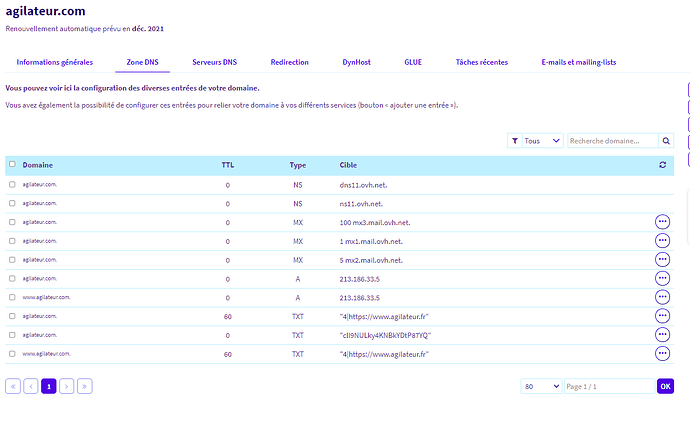This screenshot has height=439, width=690.
Task: Open the DynHost tab
Action: click(x=356, y=62)
